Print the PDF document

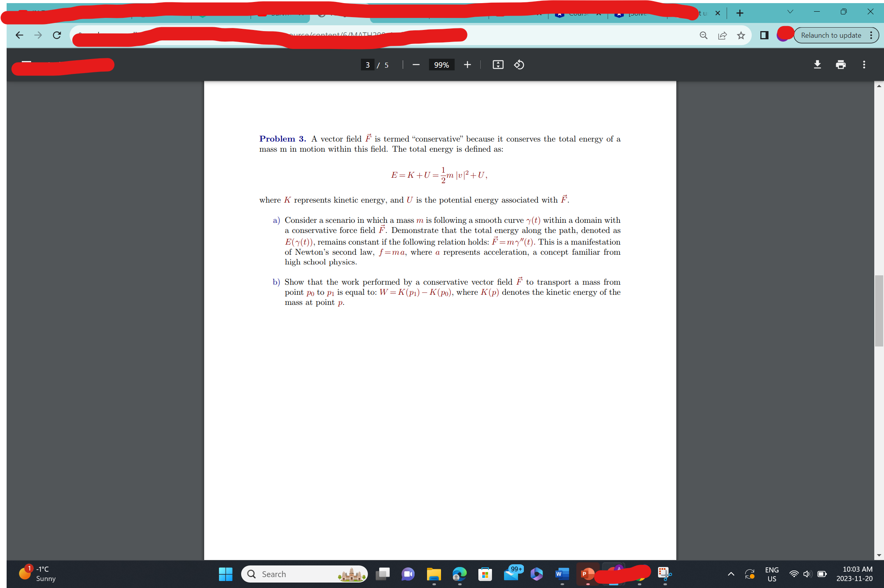coord(841,65)
